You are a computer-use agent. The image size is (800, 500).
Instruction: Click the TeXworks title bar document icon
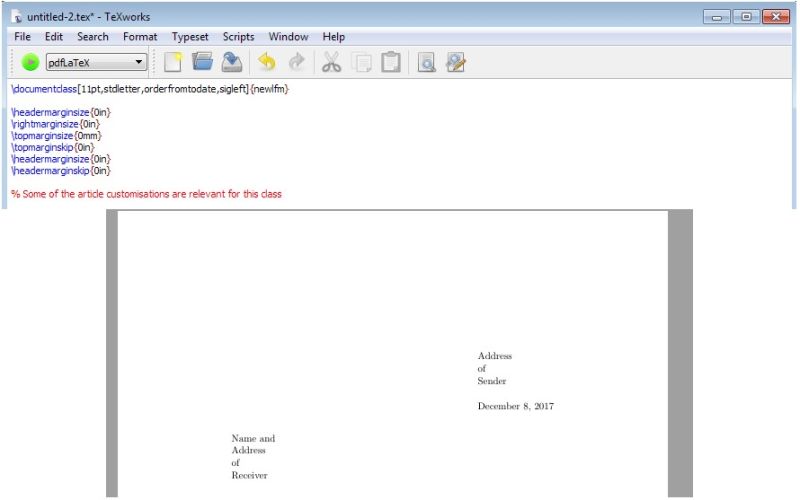(16, 17)
